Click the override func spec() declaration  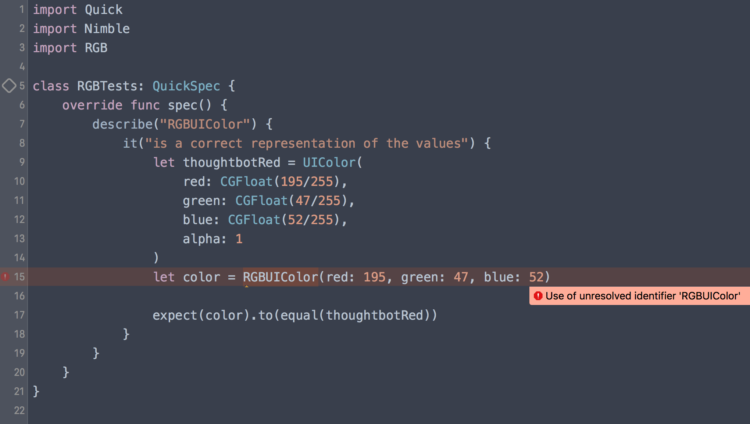tap(144, 105)
